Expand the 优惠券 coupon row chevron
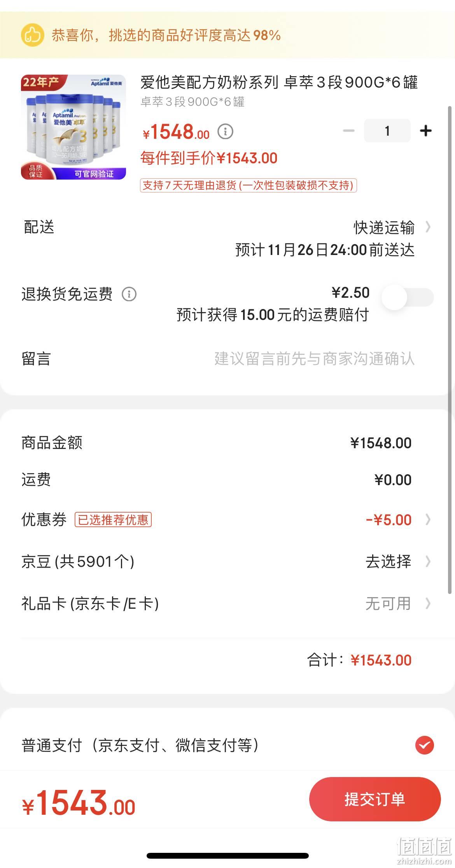 click(x=428, y=520)
